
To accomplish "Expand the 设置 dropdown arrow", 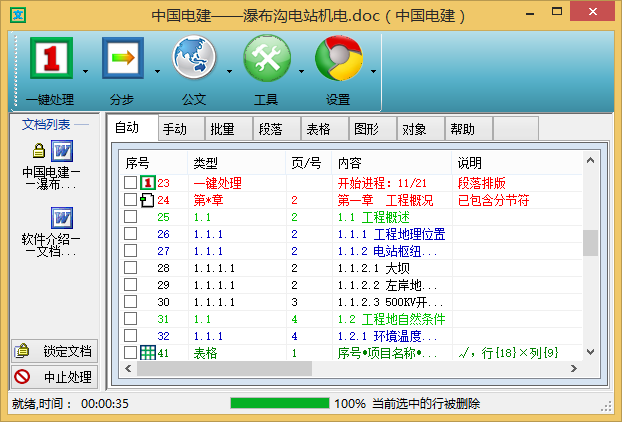I will [373, 71].
